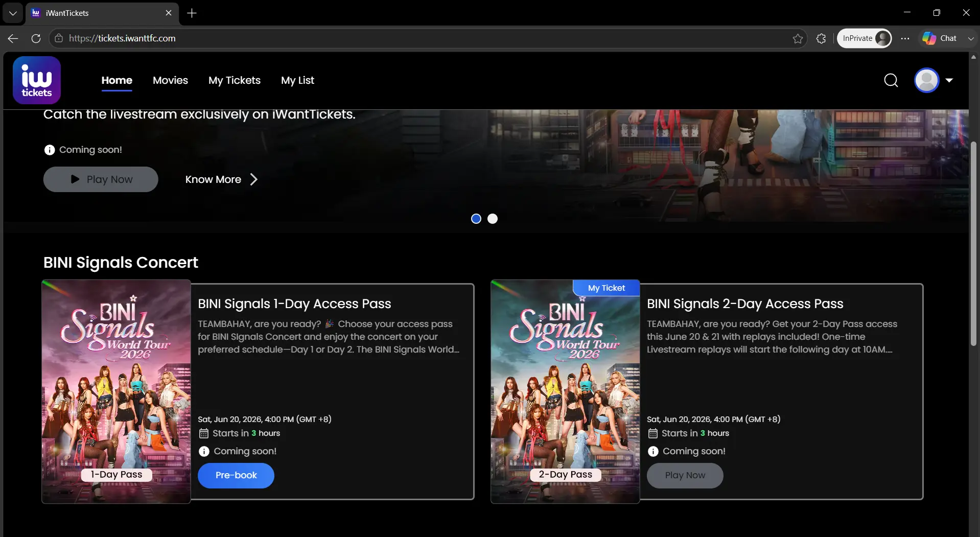Image resolution: width=980 pixels, height=537 pixels.
Task: Open the Movies tab
Action: point(170,80)
